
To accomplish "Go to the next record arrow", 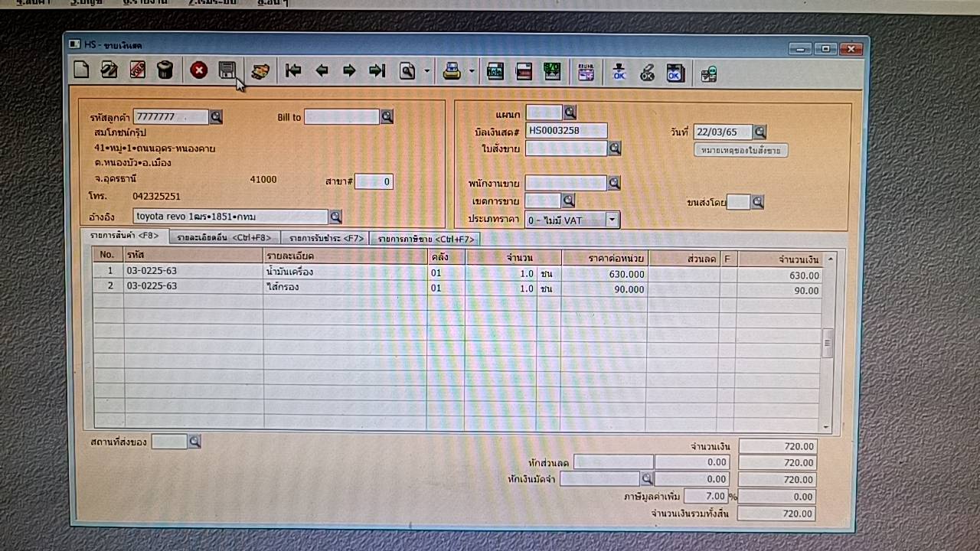I will point(349,71).
